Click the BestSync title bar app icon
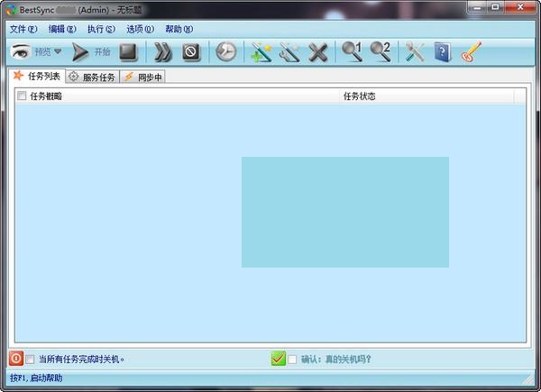541x392 pixels. (12, 10)
